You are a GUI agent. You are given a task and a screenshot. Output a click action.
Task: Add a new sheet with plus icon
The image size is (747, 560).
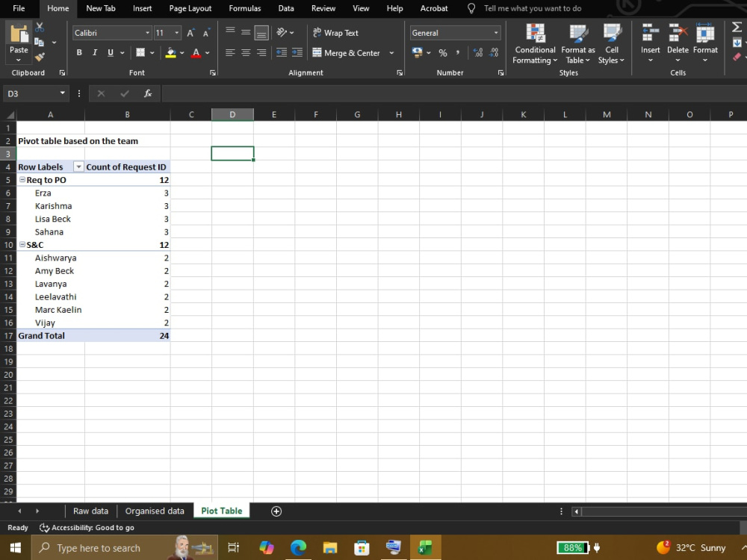[276, 511]
